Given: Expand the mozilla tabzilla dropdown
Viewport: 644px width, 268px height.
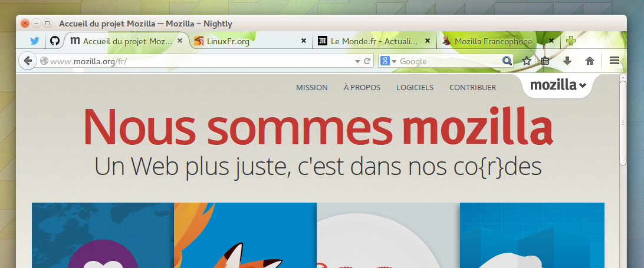Looking at the screenshot, I should [558, 85].
